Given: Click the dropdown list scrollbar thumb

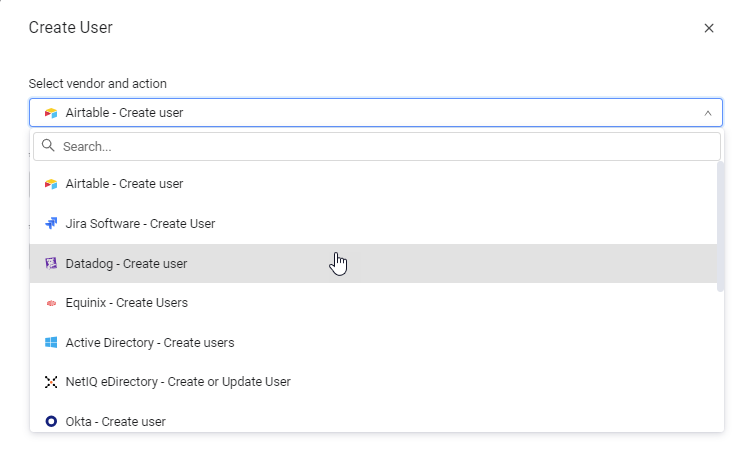Looking at the screenshot, I should coord(720,226).
